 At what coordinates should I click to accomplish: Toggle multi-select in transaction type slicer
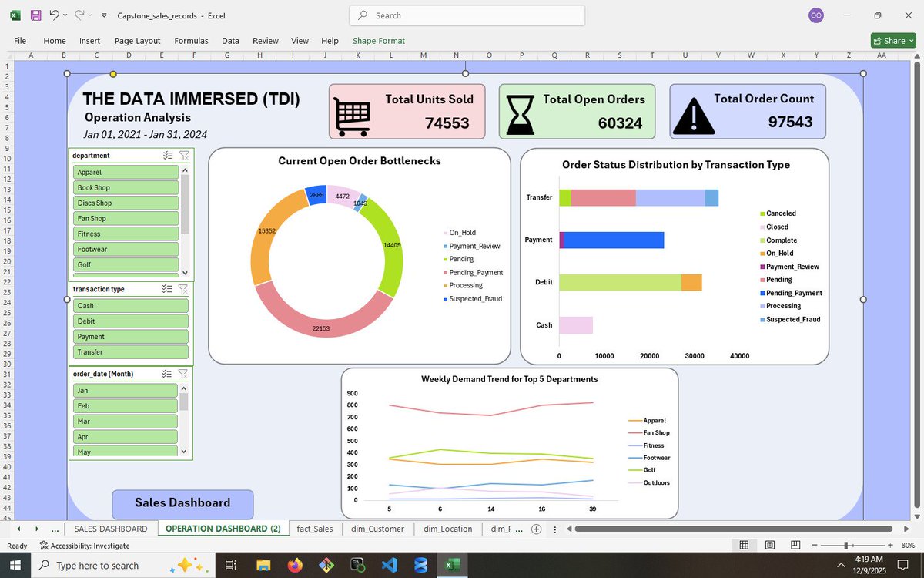168,289
